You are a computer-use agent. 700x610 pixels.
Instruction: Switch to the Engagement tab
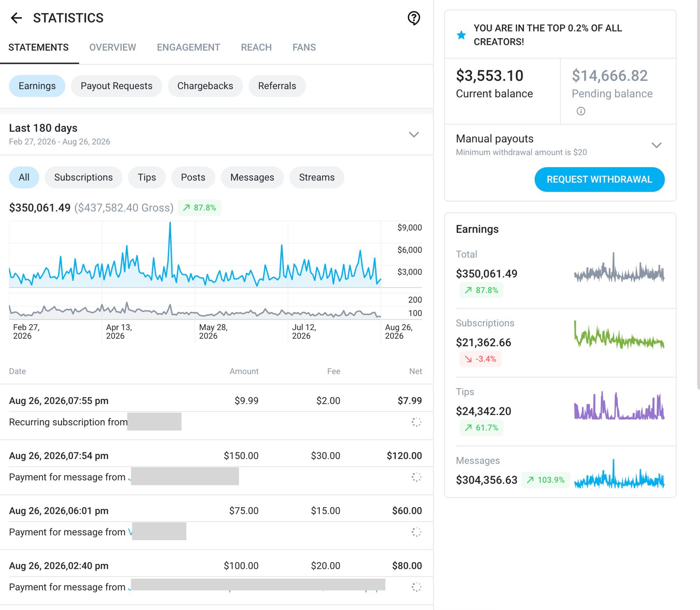[x=189, y=47]
